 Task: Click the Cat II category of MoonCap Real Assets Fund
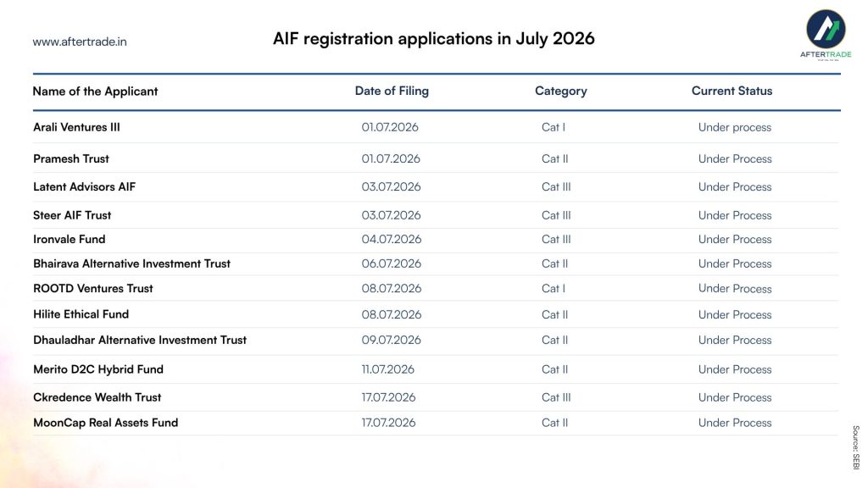555,423
